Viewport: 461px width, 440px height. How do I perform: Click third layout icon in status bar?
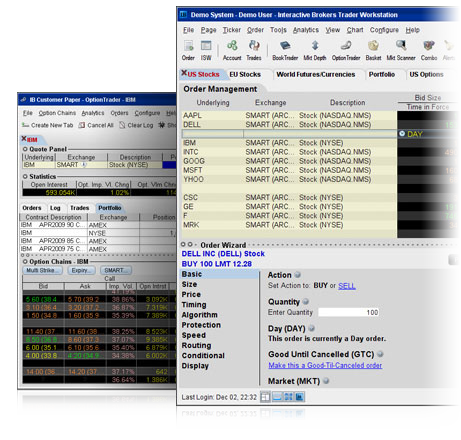tap(288, 397)
